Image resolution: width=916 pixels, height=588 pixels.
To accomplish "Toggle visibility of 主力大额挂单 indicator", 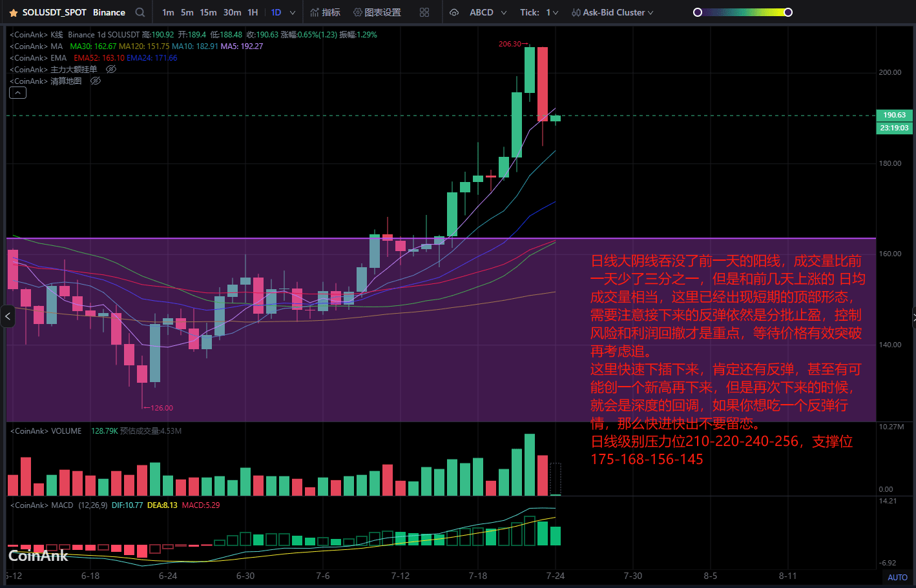I will click(110, 69).
